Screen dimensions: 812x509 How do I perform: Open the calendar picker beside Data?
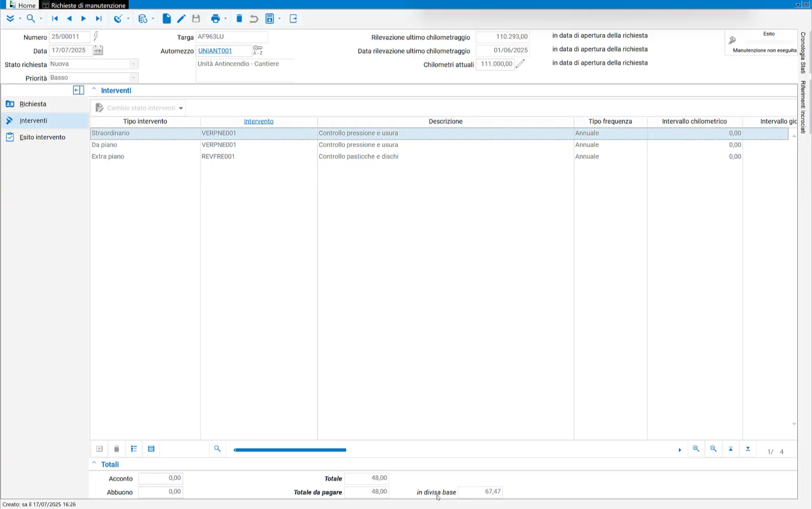point(98,50)
